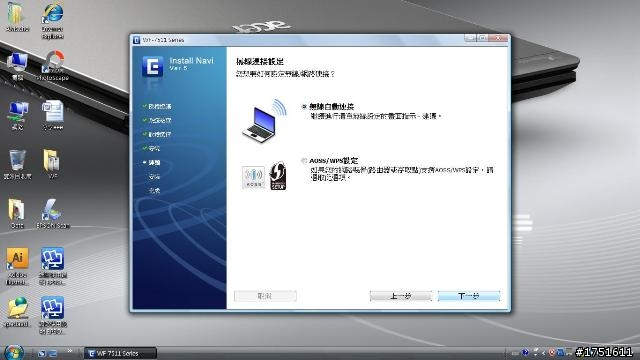Click the network monitor icon in the system tray
The image size is (640, 360).
click(561, 352)
